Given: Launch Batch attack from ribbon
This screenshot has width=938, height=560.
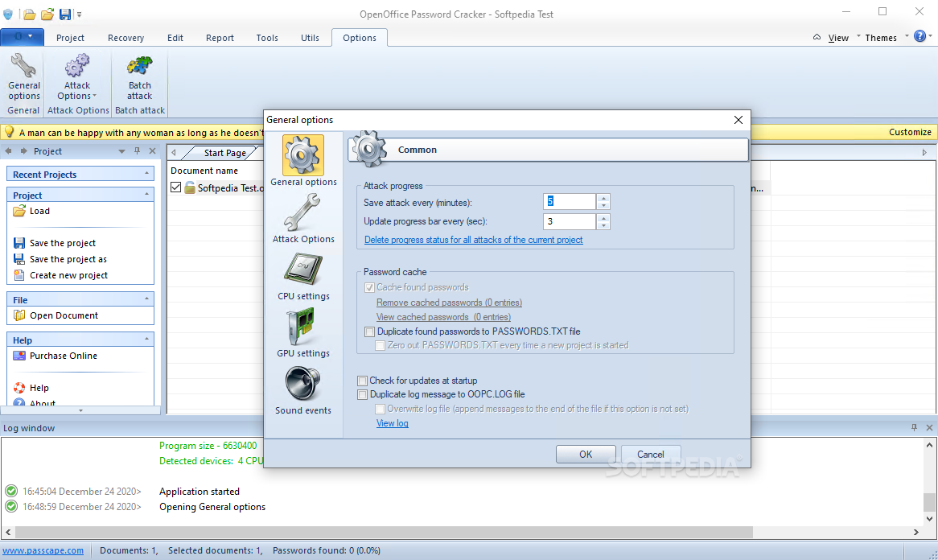Looking at the screenshot, I should click(139, 77).
